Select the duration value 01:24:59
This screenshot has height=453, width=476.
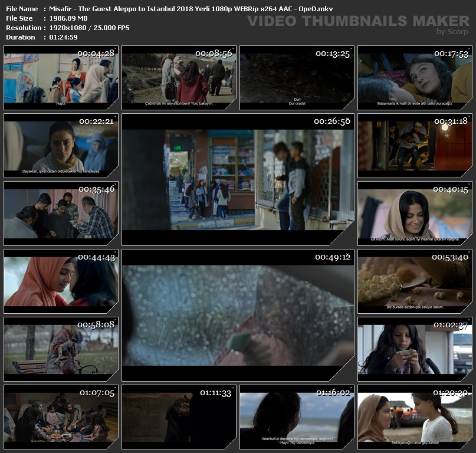pyautogui.click(x=64, y=37)
